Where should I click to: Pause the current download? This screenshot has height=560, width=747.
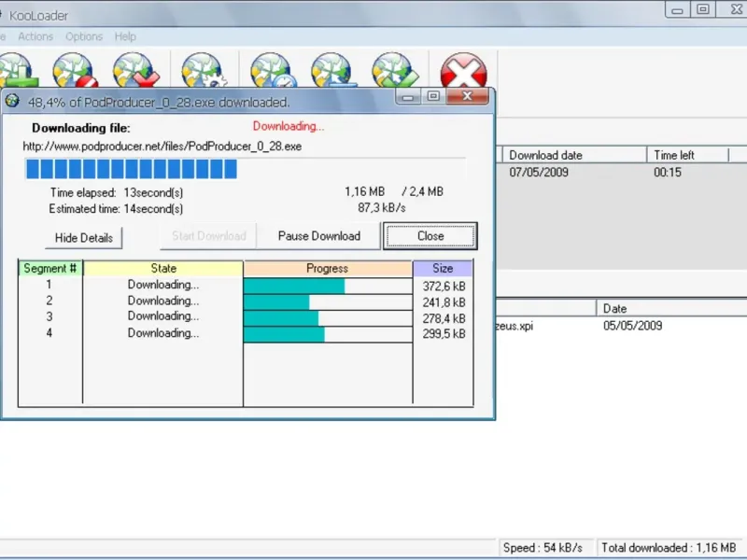[318, 236]
